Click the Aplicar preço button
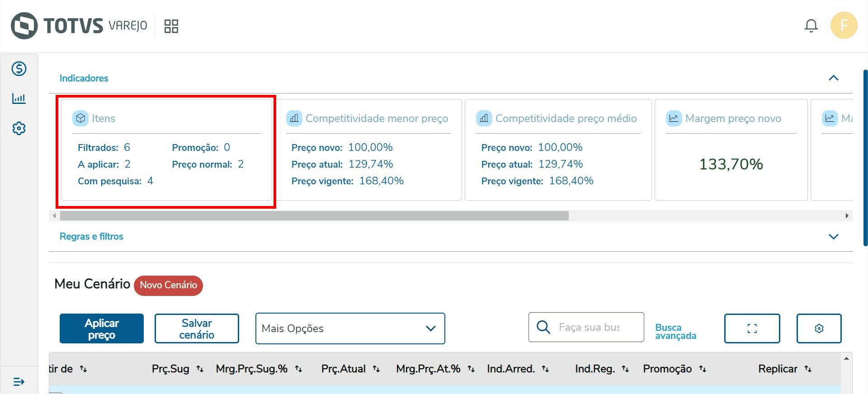The image size is (868, 394). [102, 328]
